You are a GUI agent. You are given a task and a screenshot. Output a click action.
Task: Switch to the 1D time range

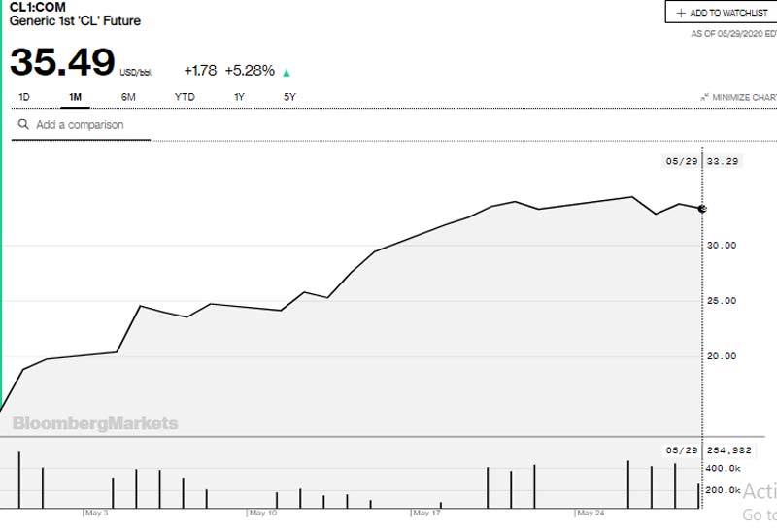(24, 97)
